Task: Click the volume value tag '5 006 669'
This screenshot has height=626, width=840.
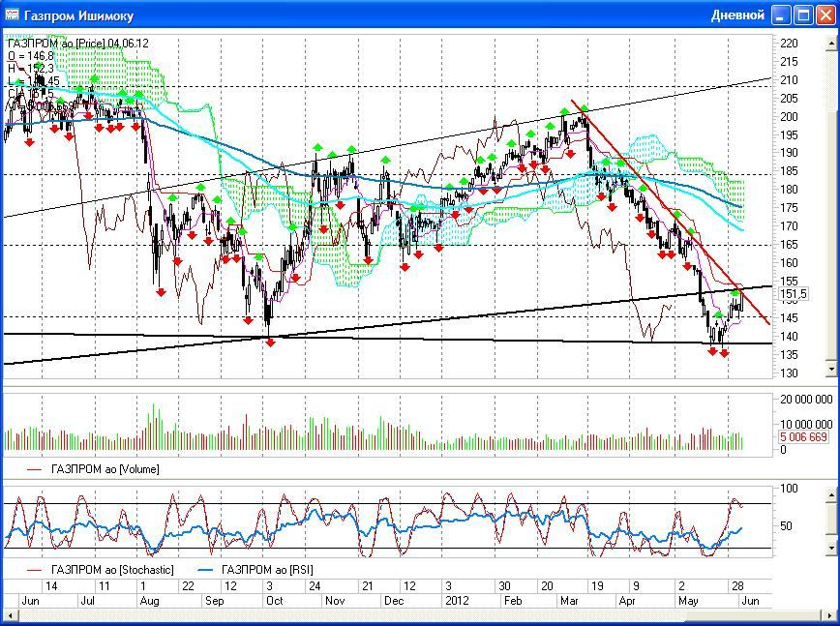Action: tap(803, 437)
